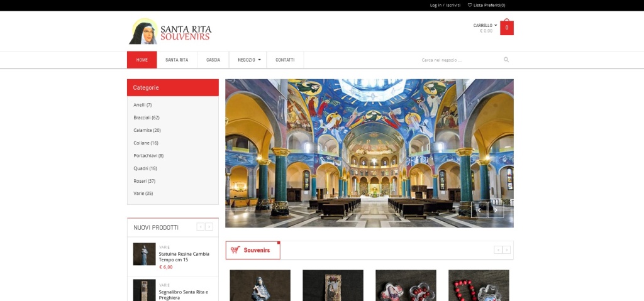Show previous Souvenirs products
644x301 pixels.
[x=498, y=249]
